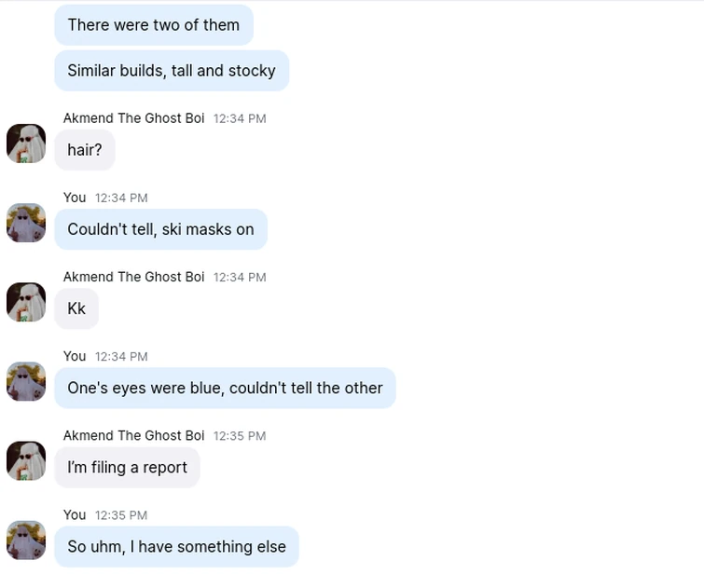704x588 pixels.
Task: Select the "So uhm, I have something else" bubble
Action: [176, 546]
